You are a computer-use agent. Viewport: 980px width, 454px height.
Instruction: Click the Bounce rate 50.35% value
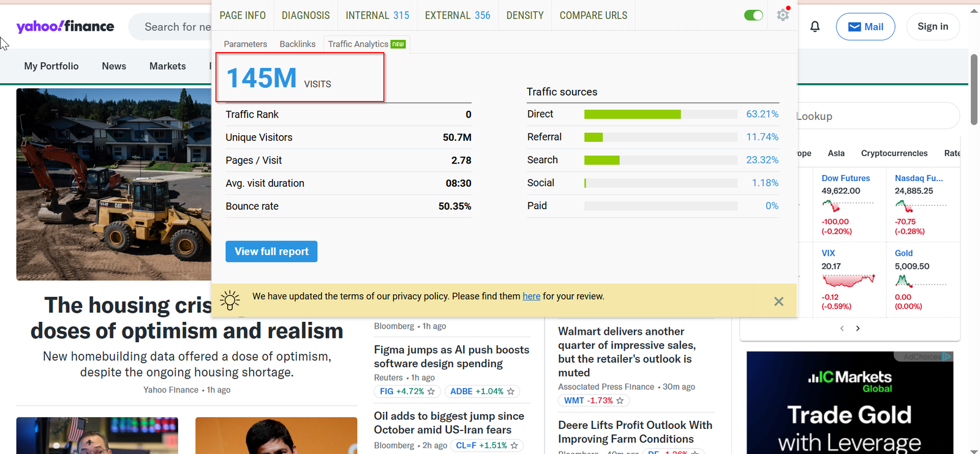point(454,206)
